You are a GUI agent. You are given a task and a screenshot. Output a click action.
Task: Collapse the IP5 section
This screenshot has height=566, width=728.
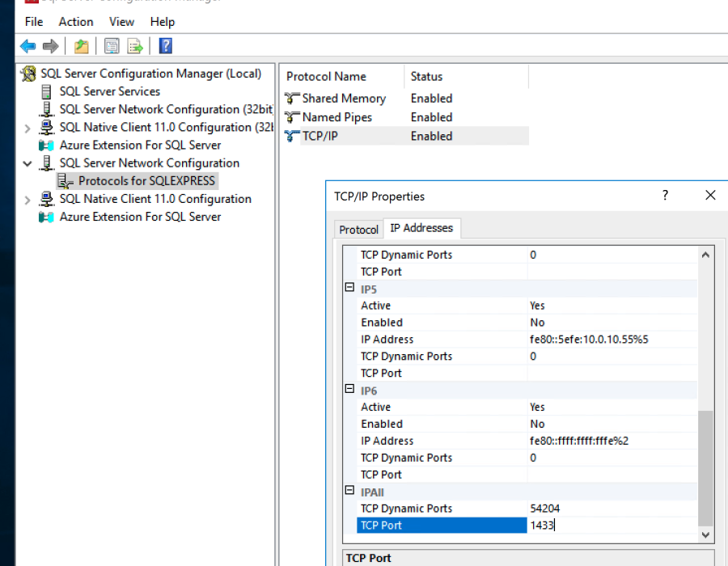click(349, 288)
